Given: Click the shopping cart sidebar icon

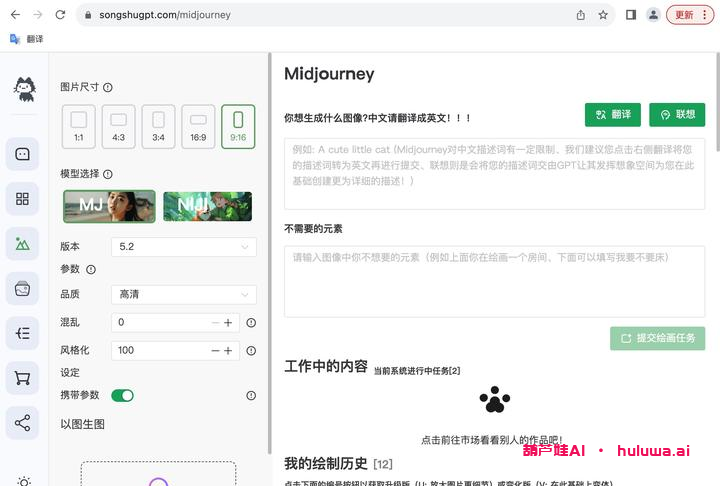Looking at the screenshot, I should (22, 378).
